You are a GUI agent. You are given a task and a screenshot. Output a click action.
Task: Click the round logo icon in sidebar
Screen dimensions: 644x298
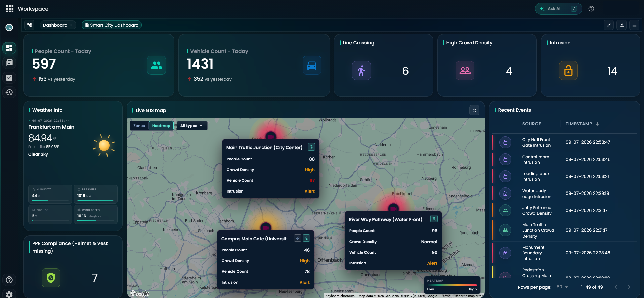(x=9, y=28)
